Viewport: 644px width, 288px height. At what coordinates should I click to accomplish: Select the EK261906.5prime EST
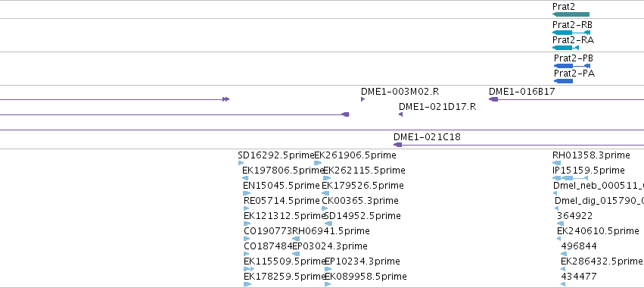318,163
